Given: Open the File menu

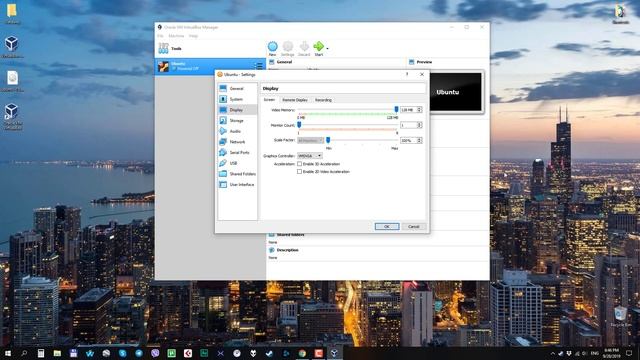Looking at the screenshot, I should point(160,36).
